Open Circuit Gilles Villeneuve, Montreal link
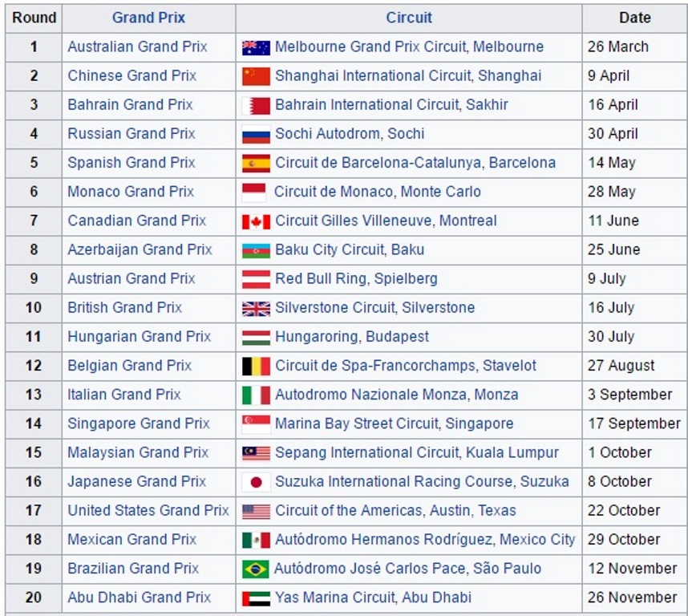This screenshot has height=616, width=688. pyautogui.click(x=386, y=221)
